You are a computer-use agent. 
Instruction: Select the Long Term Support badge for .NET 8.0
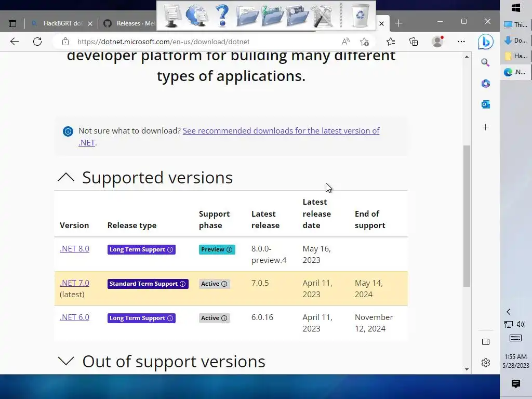tap(141, 250)
